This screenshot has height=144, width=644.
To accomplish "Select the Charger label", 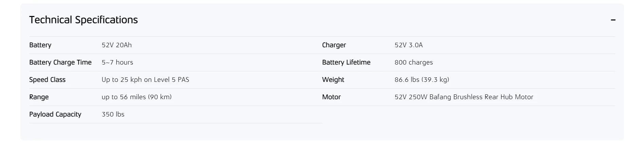I will click(x=334, y=45).
